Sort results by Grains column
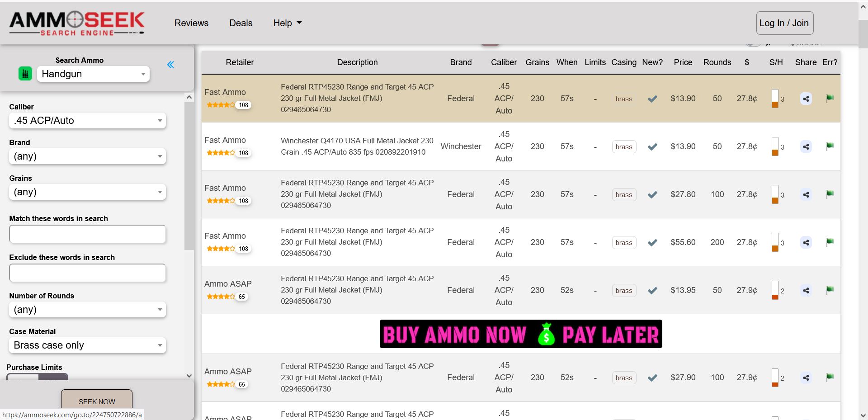Viewport: 868px width, 420px height. tap(537, 62)
